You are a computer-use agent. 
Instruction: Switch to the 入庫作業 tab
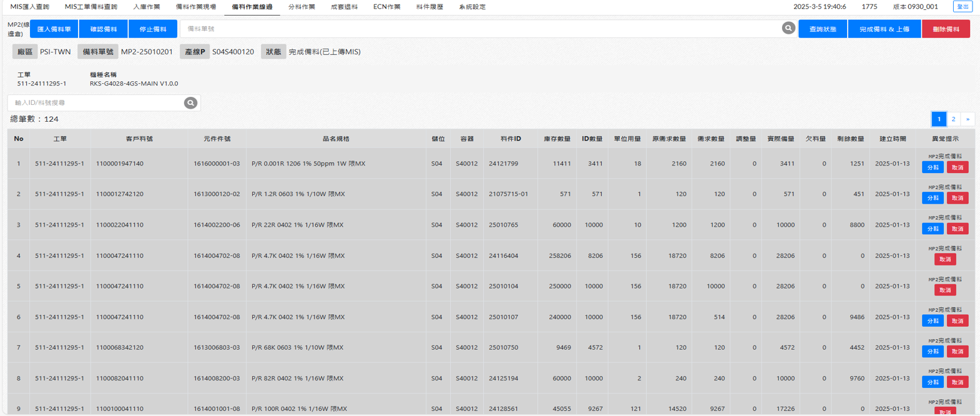pyautogui.click(x=147, y=7)
